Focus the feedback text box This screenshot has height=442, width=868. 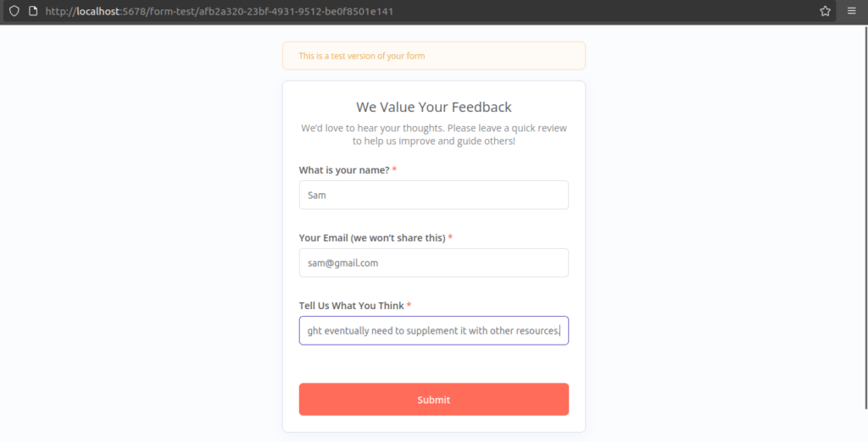(433, 330)
